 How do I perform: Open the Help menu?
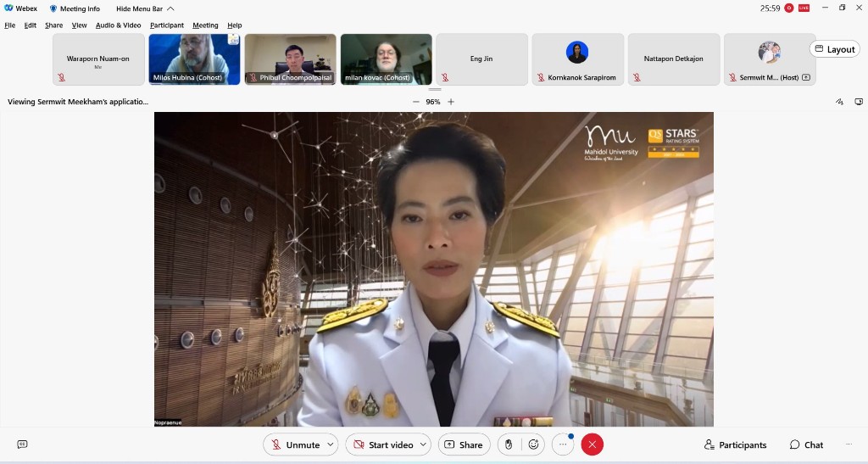[x=235, y=25]
